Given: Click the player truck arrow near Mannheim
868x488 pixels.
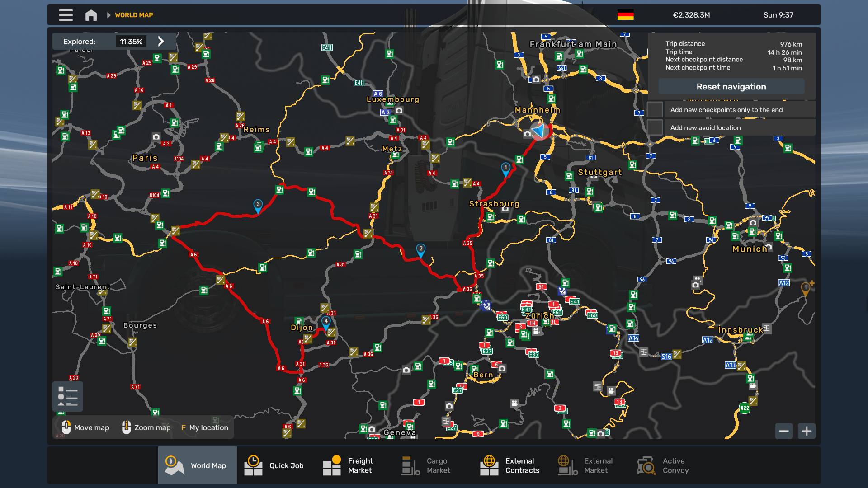Looking at the screenshot, I should click(539, 131).
